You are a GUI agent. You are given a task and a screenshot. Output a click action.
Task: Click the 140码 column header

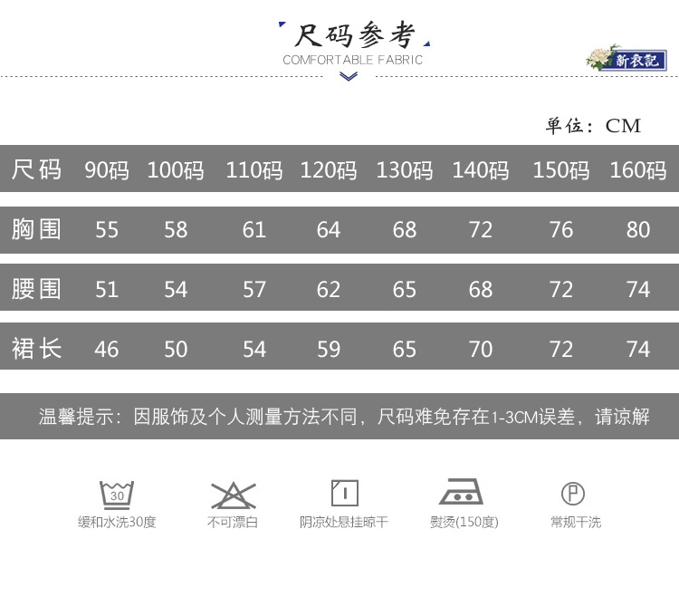(x=481, y=169)
